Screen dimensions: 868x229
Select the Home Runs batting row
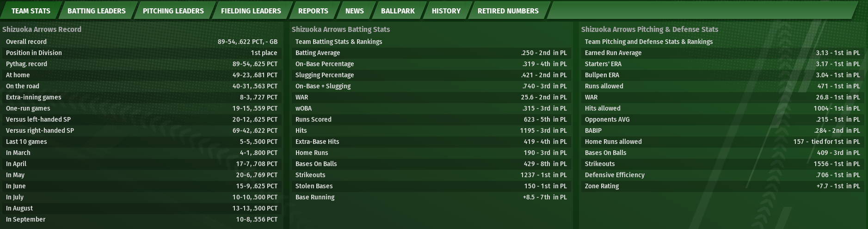[431, 153]
